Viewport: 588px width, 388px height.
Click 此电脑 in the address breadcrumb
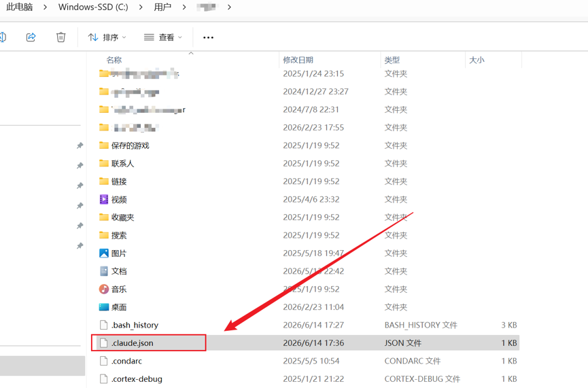pos(20,7)
